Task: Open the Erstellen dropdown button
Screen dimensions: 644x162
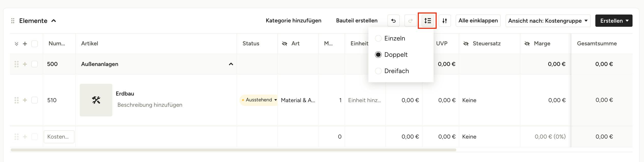Action: coord(614,21)
